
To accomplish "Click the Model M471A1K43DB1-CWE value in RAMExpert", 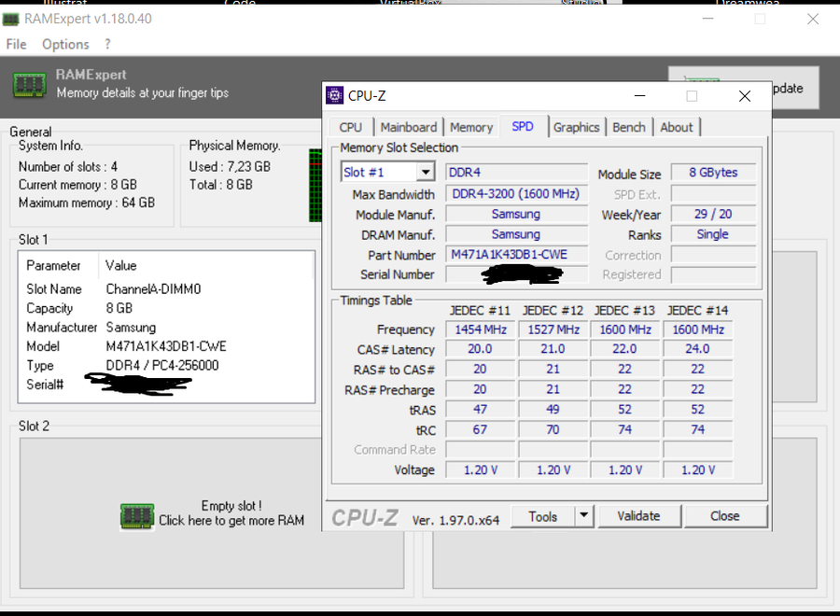I will tap(166, 346).
